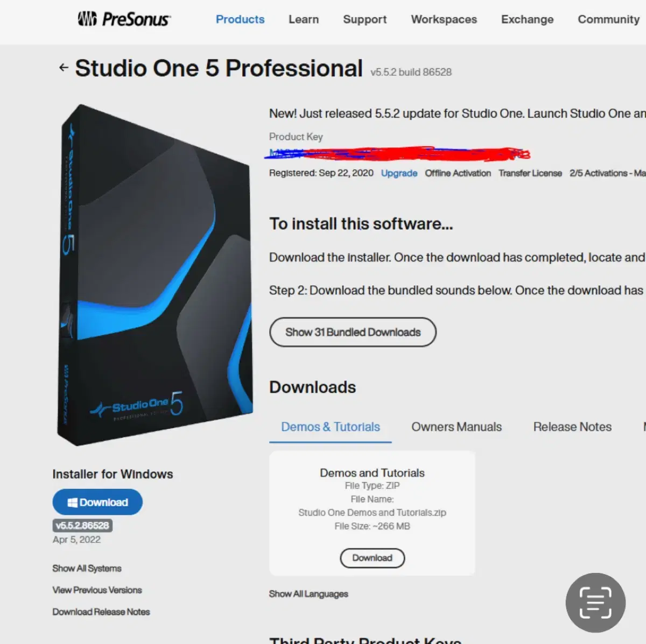Click the Upgrade link

pos(399,173)
